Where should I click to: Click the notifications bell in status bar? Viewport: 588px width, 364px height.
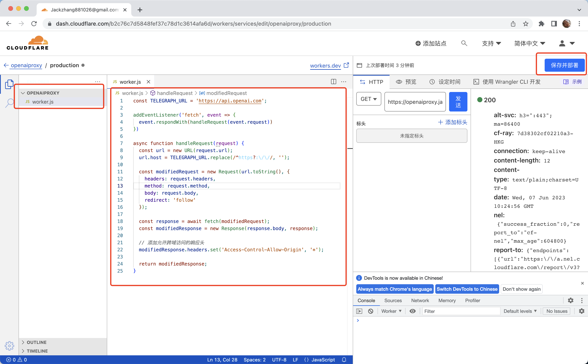coord(344,359)
